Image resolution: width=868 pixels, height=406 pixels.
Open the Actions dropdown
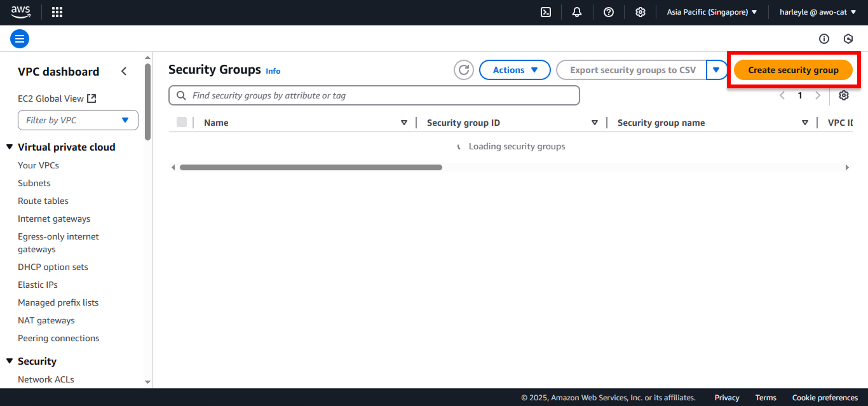[515, 70]
